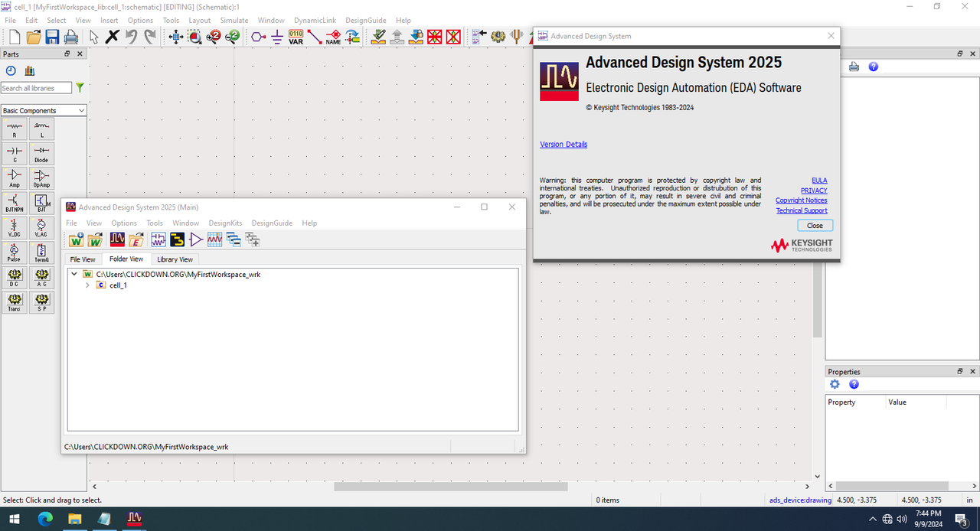Open the DynamicLink menu
This screenshot has height=531, width=980.
pyautogui.click(x=315, y=21)
